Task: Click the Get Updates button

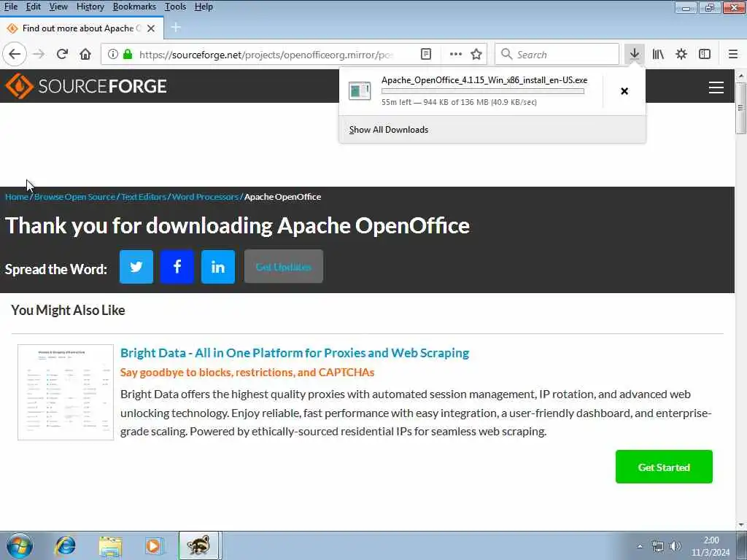Action: pos(284,267)
